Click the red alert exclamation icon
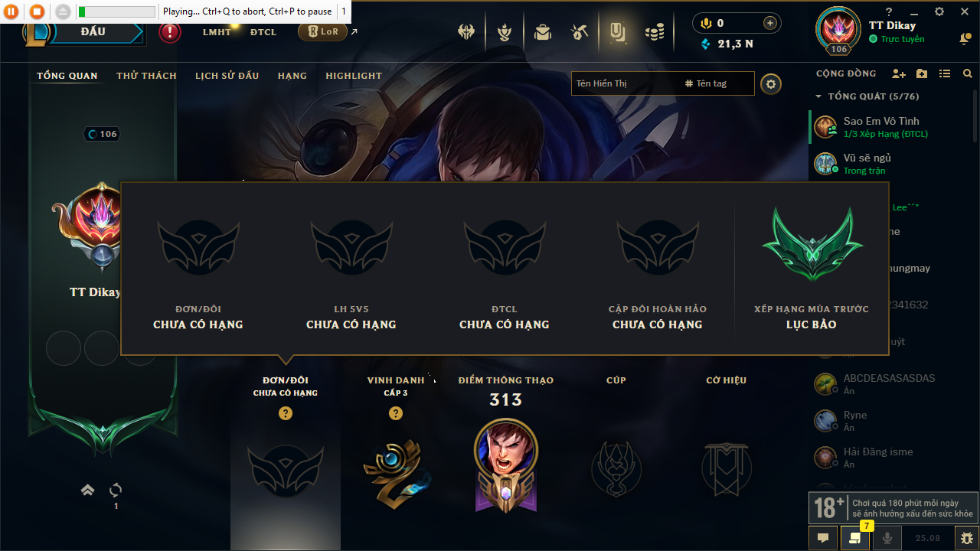This screenshot has width=980, height=551. coord(170,32)
